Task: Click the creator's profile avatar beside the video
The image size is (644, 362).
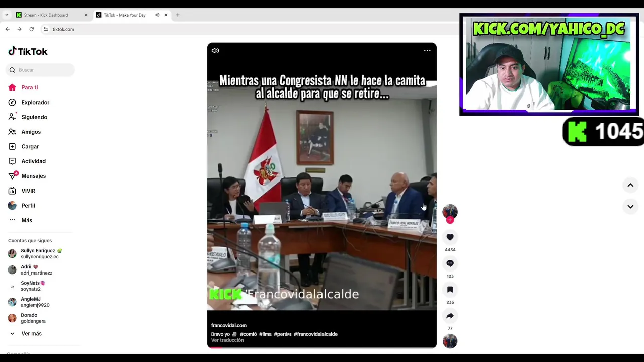Action: tap(450, 212)
